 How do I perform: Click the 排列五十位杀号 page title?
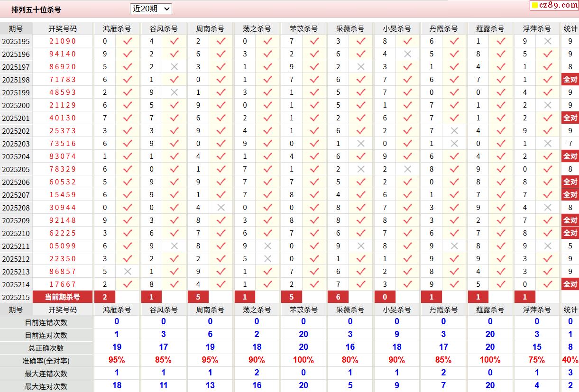pyautogui.click(x=37, y=9)
